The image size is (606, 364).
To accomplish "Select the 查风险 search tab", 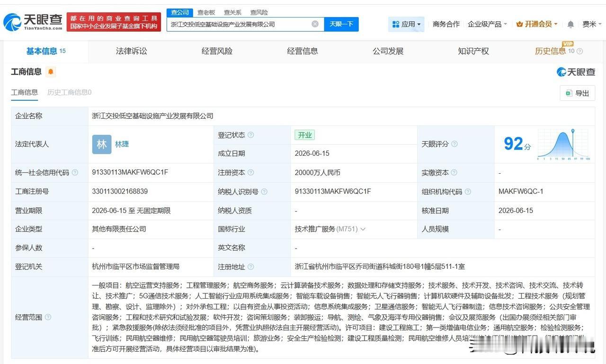I will [x=259, y=12].
